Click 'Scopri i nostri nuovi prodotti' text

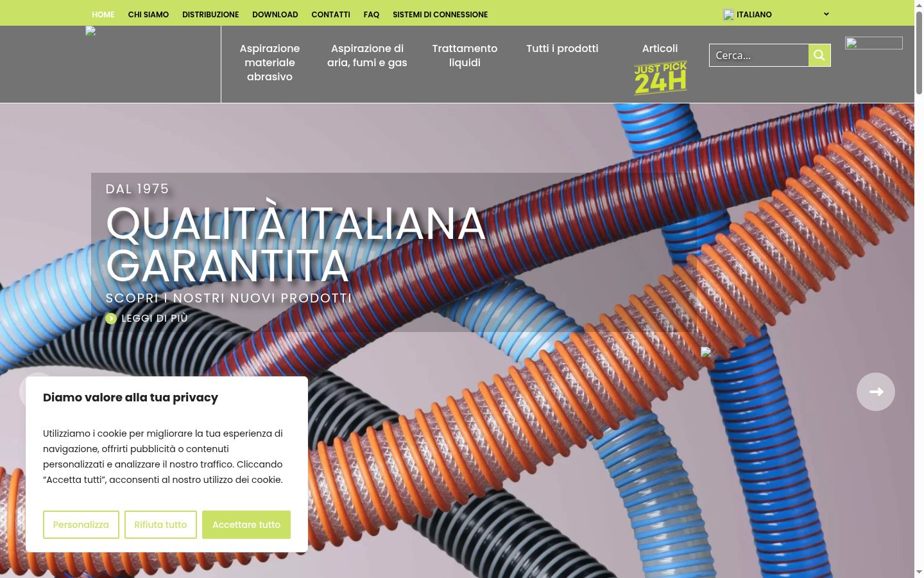[x=229, y=298]
